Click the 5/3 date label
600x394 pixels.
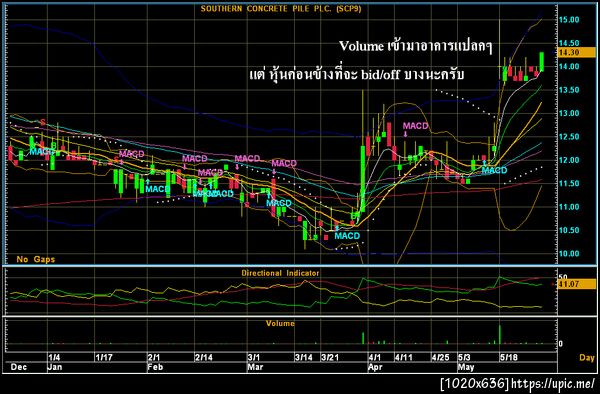tap(465, 357)
